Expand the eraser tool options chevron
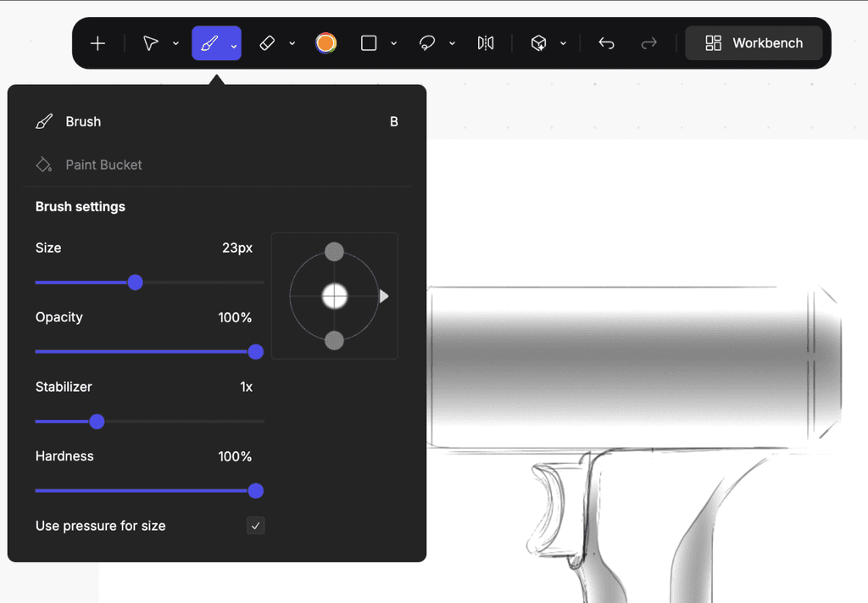This screenshot has width=868, height=603. (x=292, y=42)
